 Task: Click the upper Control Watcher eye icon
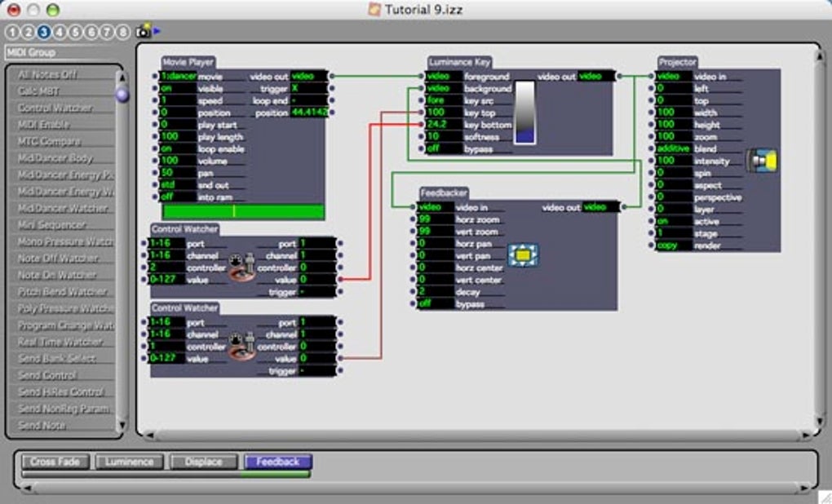click(x=241, y=267)
